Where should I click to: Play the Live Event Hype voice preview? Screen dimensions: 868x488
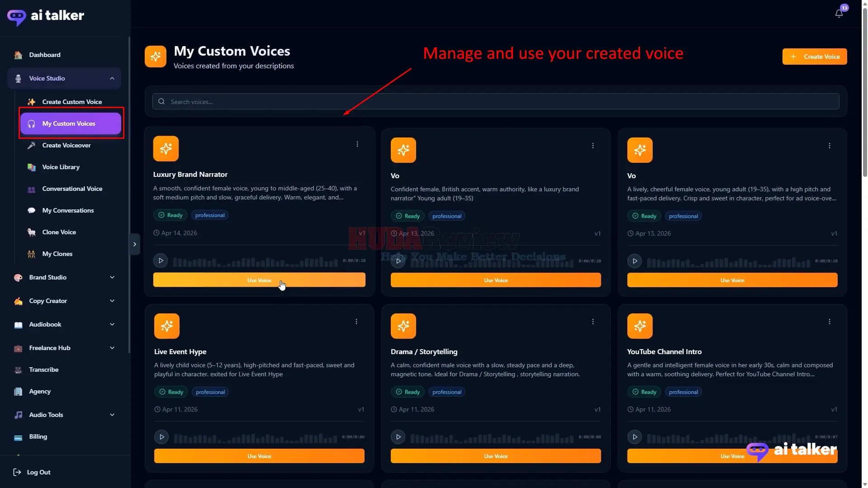161,437
